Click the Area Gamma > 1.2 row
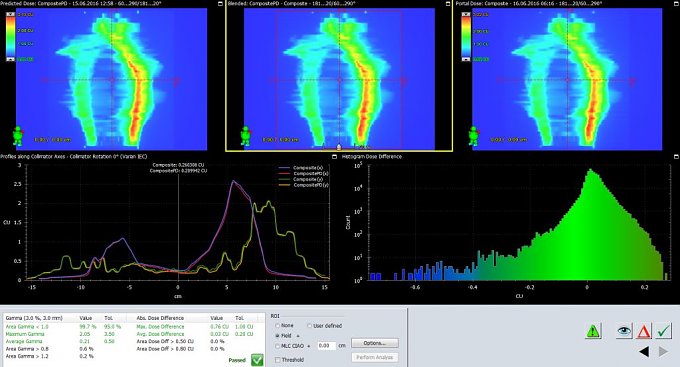 coord(49,356)
